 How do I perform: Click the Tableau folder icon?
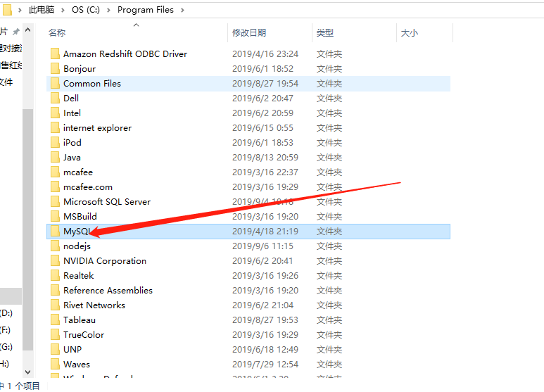pos(55,320)
